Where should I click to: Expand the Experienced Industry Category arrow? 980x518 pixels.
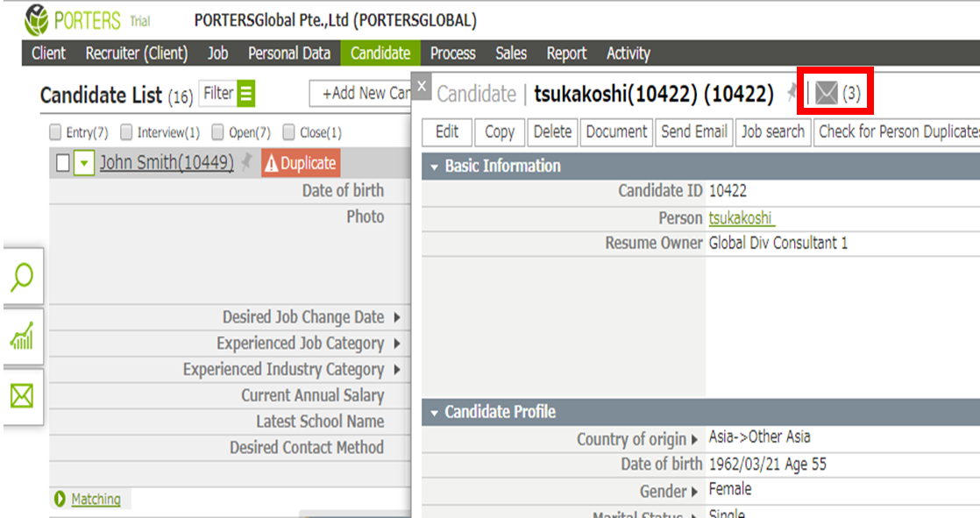[x=397, y=370]
